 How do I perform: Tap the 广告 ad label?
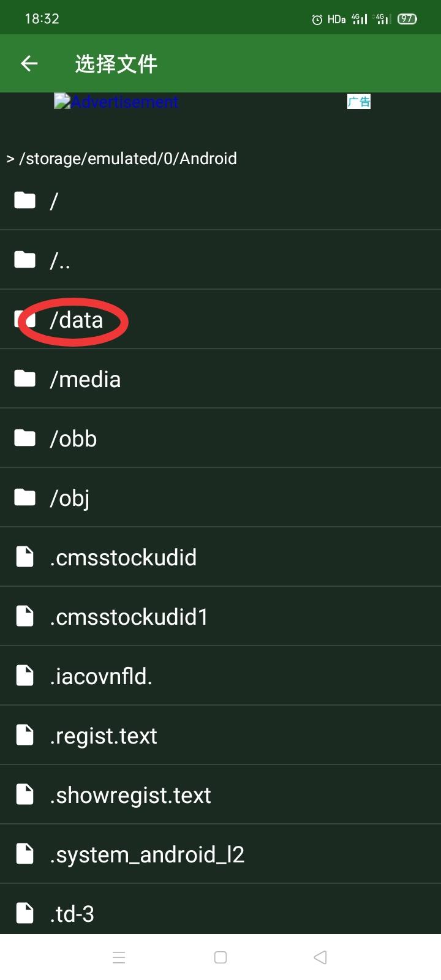tap(359, 102)
